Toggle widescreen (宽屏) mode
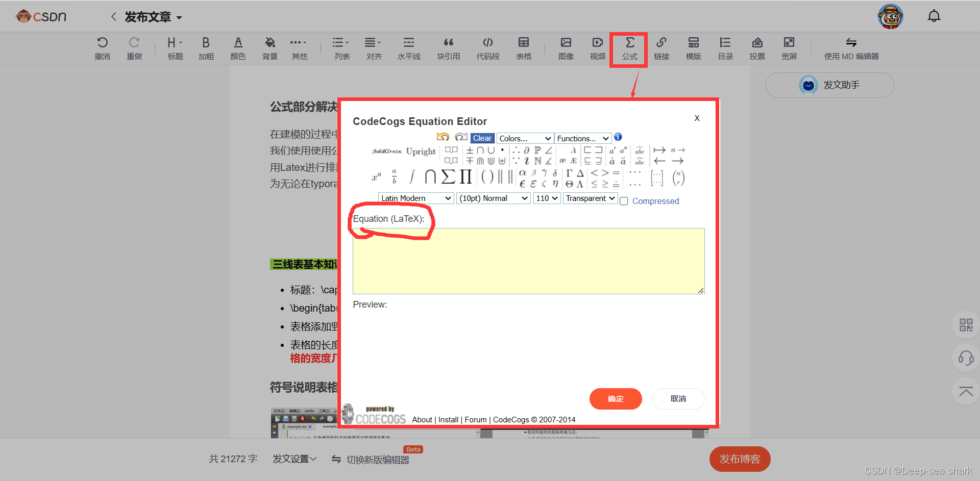Viewport: 980px width, 481px height. coord(789,48)
